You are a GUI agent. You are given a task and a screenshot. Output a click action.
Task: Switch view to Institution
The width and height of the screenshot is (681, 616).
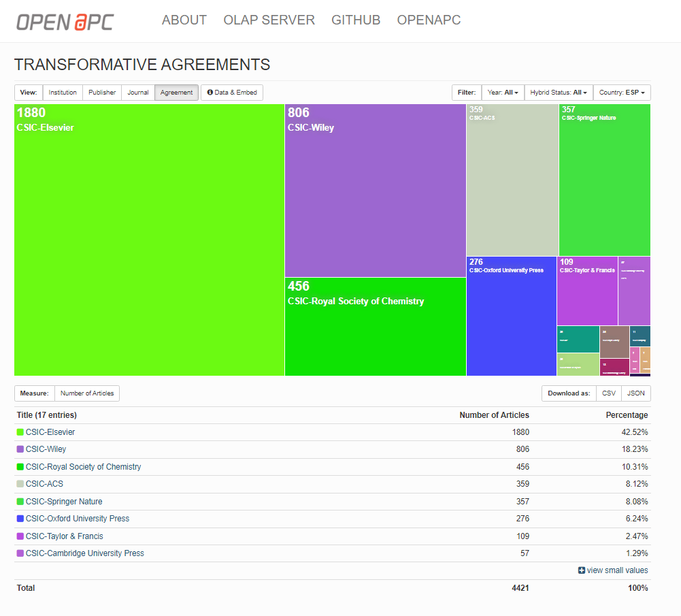(62, 92)
